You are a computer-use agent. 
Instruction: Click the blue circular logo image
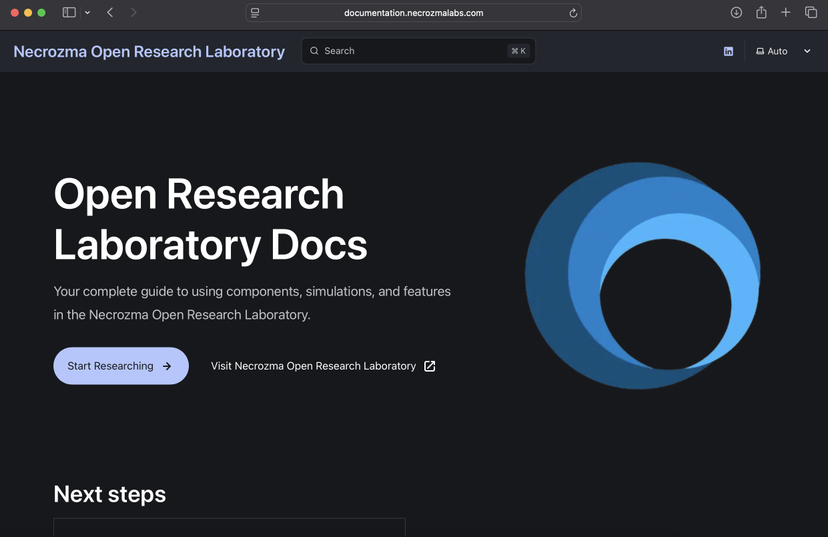coord(643,276)
